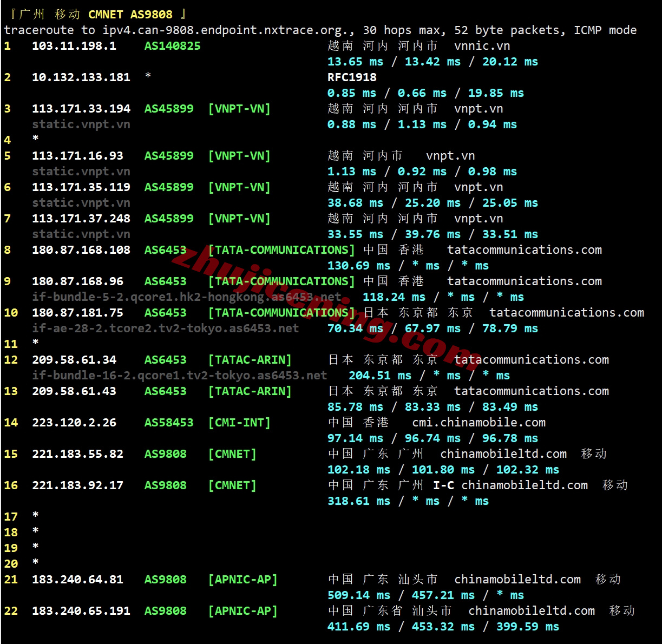Image resolution: width=662 pixels, height=644 pixels.
Task: Click [CMNET] tag on hop 15
Action: [x=232, y=454]
